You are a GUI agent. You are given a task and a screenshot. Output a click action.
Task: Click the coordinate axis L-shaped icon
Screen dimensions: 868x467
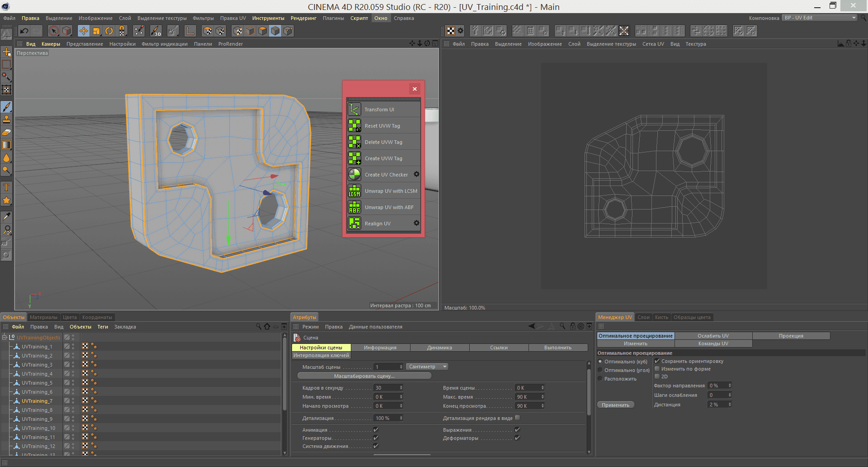pos(190,31)
